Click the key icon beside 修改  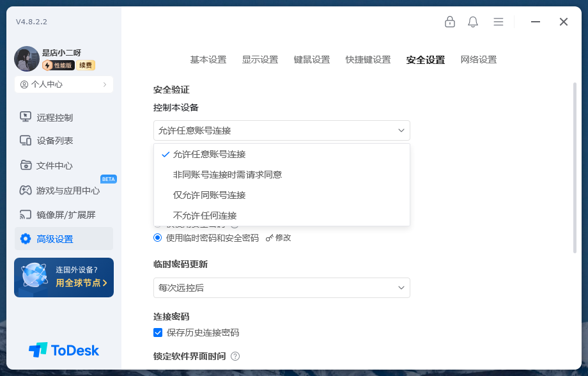pyautogui.click(x=269, y=238)
